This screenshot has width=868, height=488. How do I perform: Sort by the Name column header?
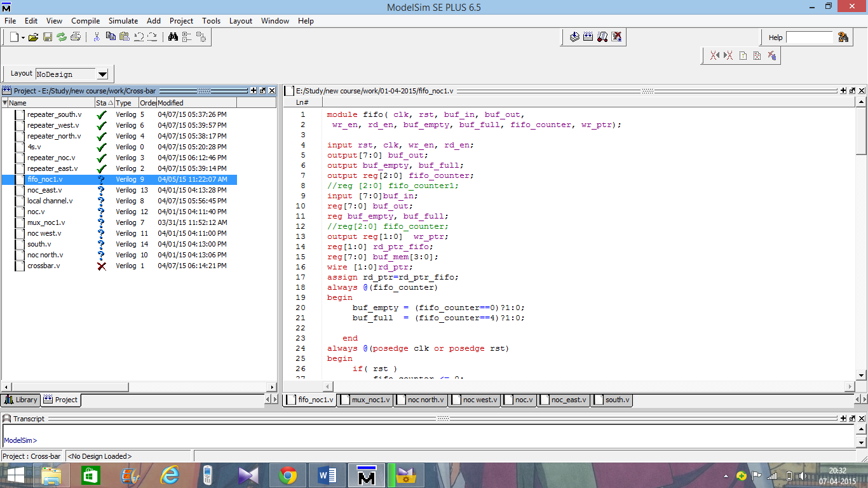(x=48, y=102)
